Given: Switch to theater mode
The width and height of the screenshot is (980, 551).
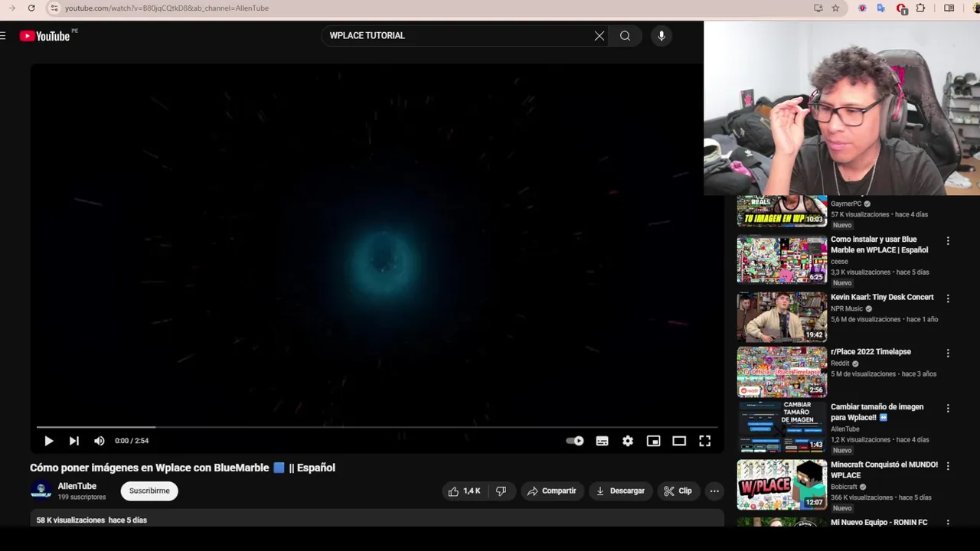Looking at the screenshot, I should (x=679, y=441).
